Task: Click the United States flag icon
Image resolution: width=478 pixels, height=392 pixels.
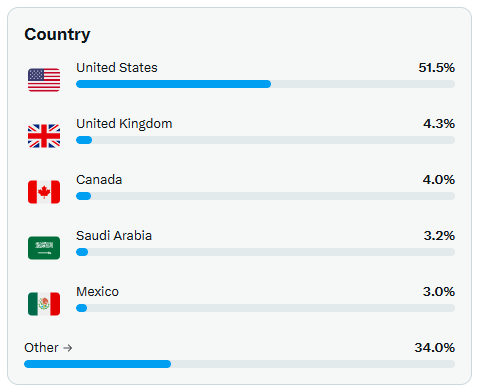Action: (x=44, y=80)
